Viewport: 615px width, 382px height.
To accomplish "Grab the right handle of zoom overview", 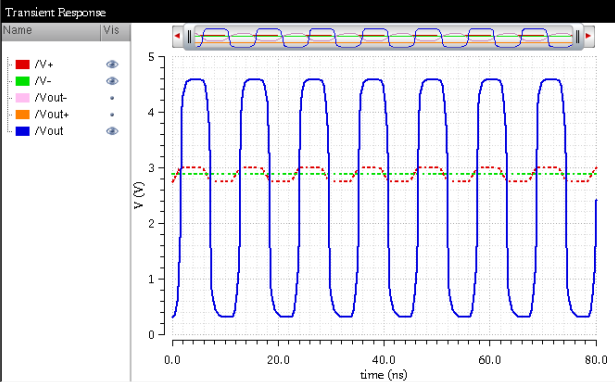I will 577,37.
